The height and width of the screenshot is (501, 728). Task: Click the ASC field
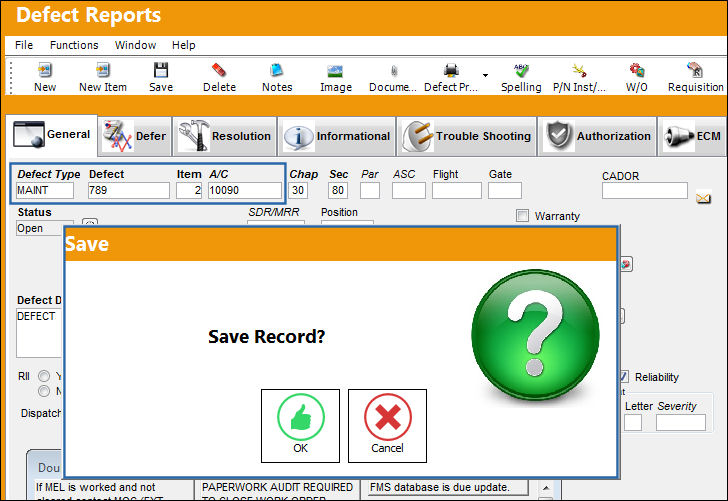[x=409, y=190]
